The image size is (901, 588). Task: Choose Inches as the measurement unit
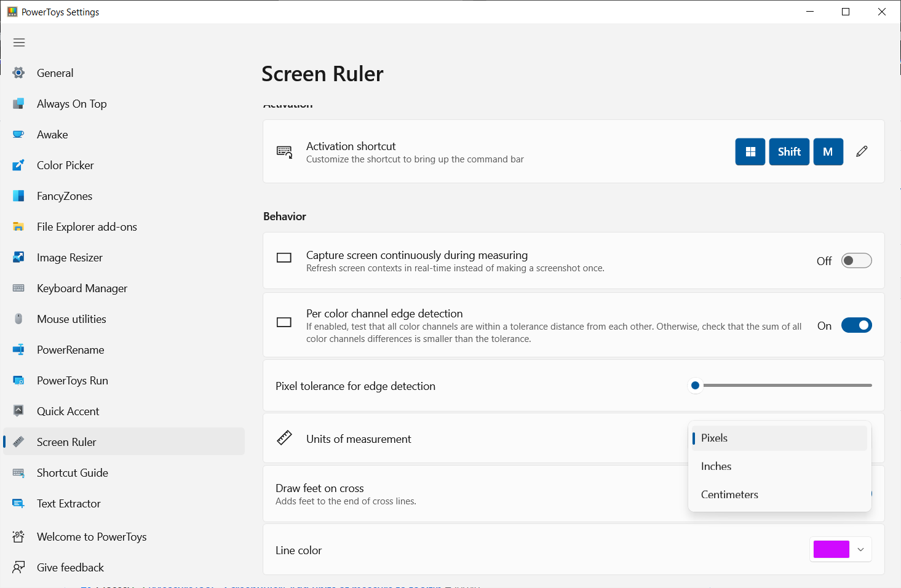tap(716, 466)
